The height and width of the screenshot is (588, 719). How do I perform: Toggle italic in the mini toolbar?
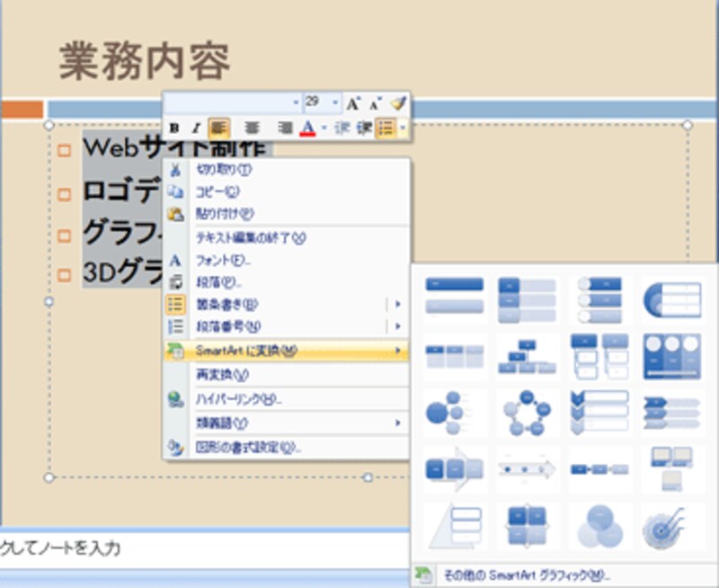[196, 128]
